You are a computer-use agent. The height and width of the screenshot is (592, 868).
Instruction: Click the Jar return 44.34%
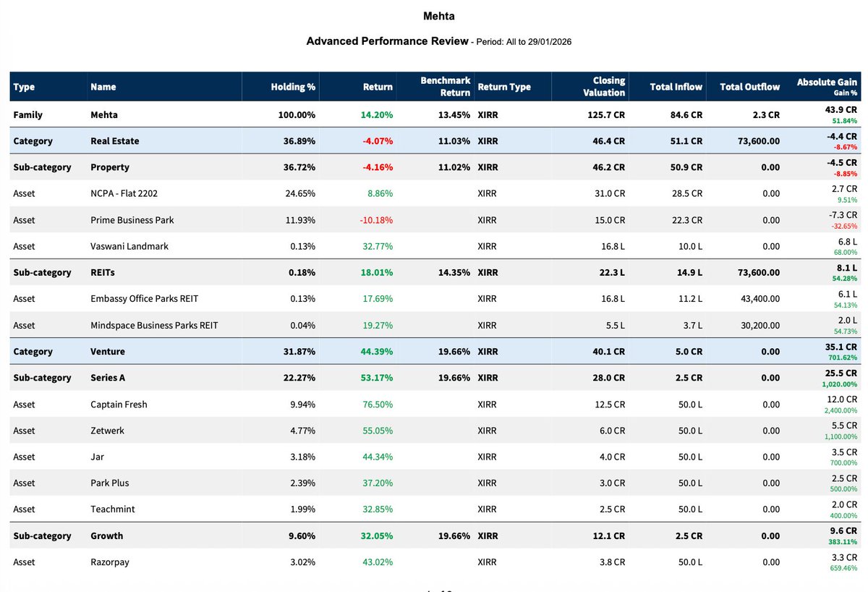(x=378, y=457)
